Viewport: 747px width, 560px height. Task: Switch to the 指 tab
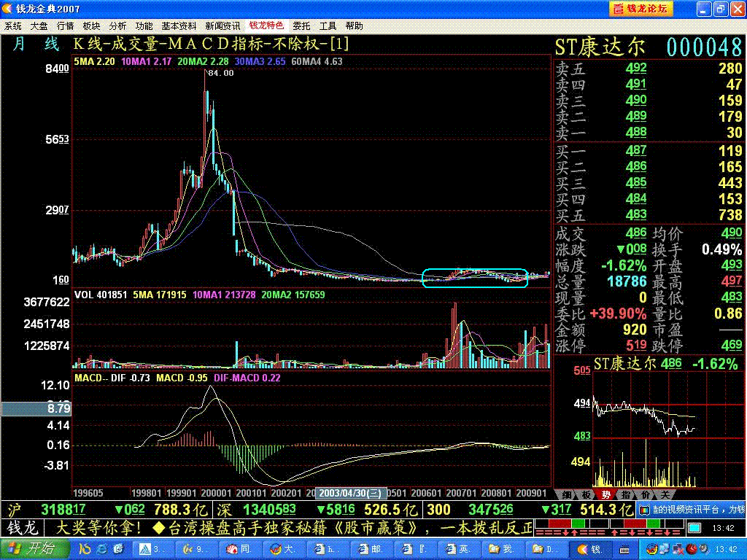(626, 495)
